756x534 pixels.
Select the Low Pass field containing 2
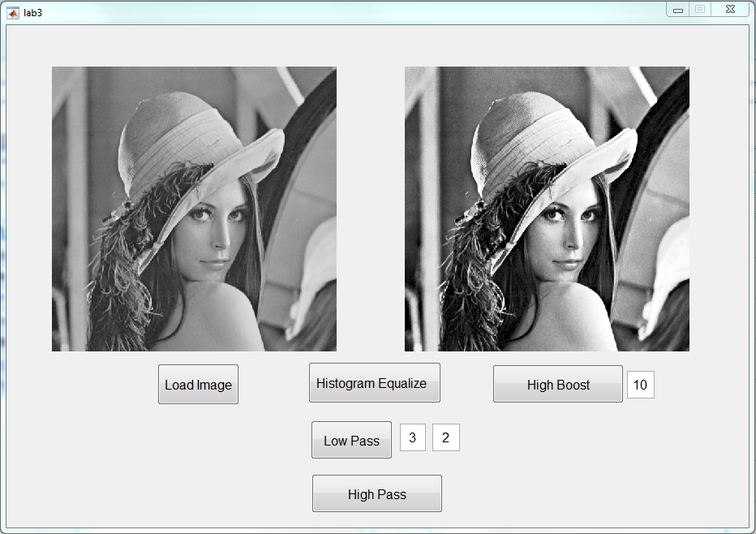click(445, 438)
